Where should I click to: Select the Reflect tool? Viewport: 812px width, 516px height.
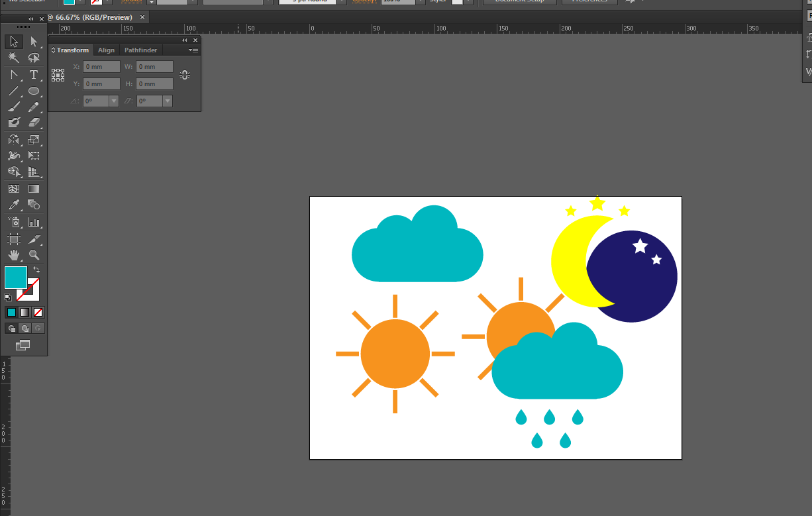point(14,140)
